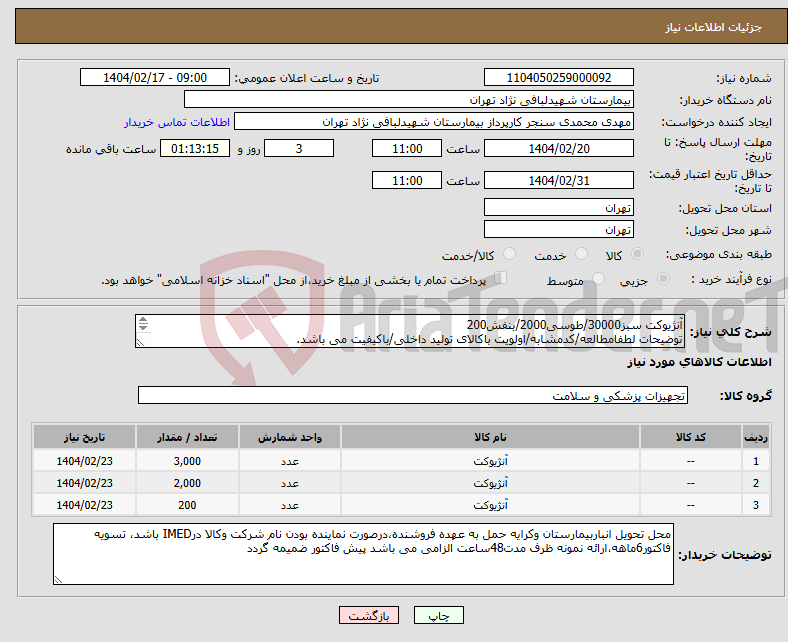This screenshot has height=642, width=788.
Task: Select the جزیی purchase type radio
Action: [x=663, y=279]
